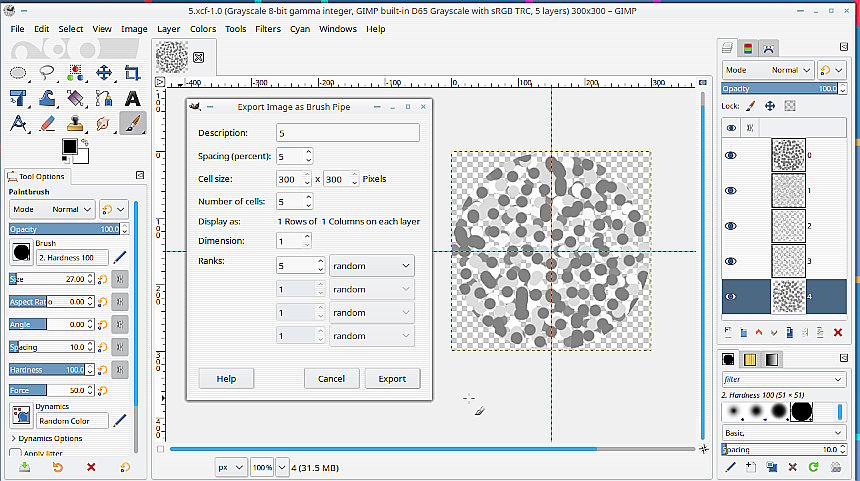This screenshot has width=860, height=481.
Task: Click the Export button
Action: (392, 379)
